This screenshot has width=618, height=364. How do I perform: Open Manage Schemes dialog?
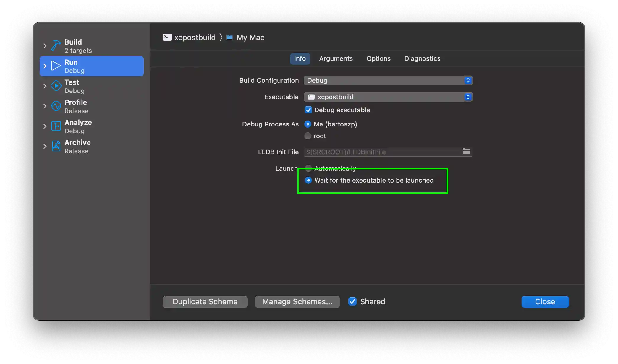(x=297, y=301)
